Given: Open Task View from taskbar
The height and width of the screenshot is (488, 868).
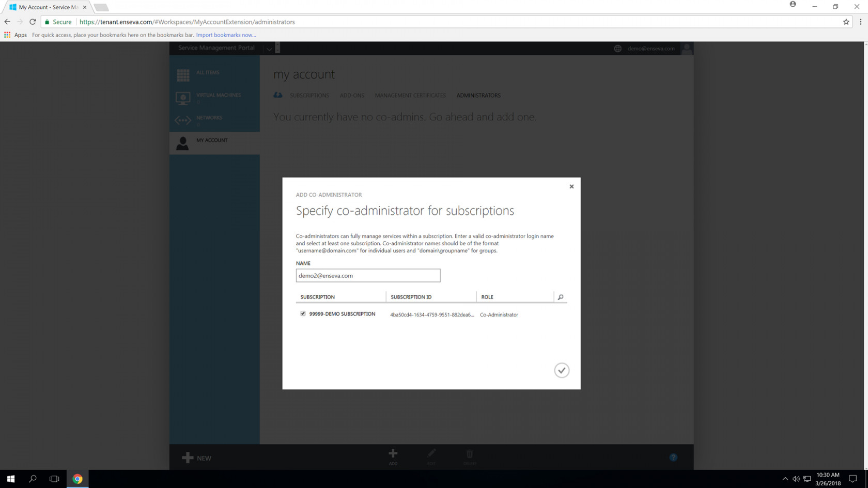Looking at the screenshot, I should pos(54,479).
